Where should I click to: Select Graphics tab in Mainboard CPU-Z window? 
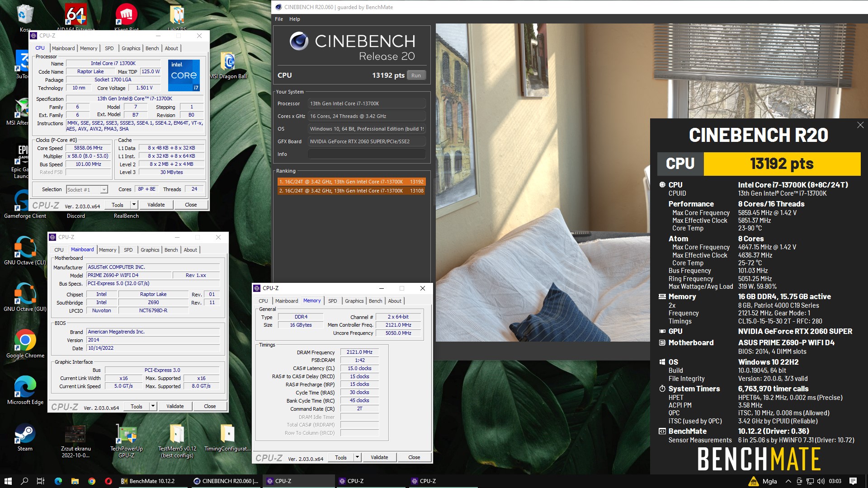pos(150,250)
